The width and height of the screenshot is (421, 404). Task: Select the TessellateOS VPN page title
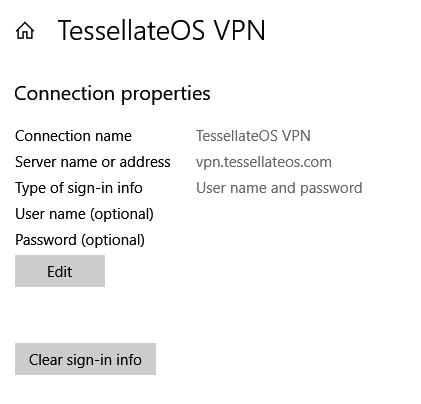click(161, 30)
